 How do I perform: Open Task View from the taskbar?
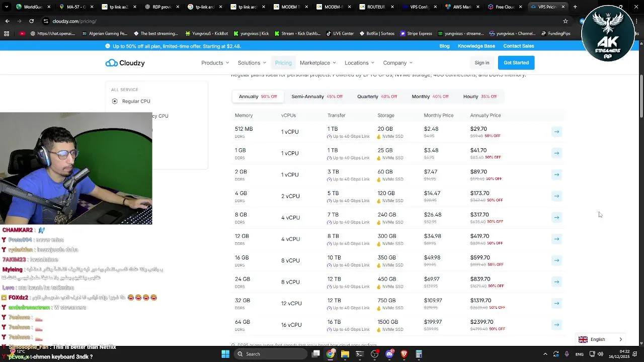(316, 354)
